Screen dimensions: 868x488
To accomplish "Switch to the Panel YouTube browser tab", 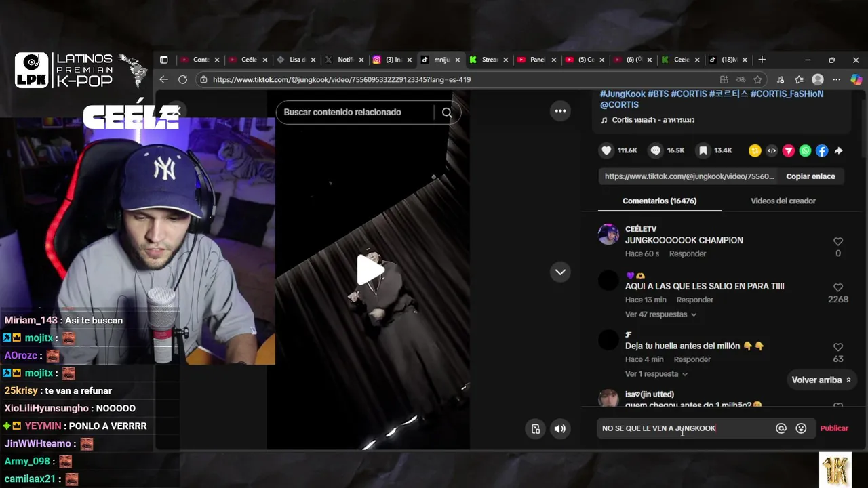I will [x=537, y=60].
